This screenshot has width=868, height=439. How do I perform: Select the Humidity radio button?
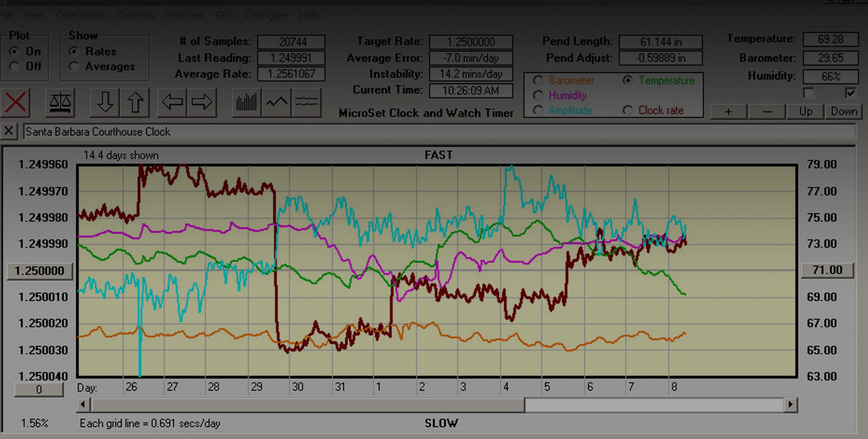point(538,95)
